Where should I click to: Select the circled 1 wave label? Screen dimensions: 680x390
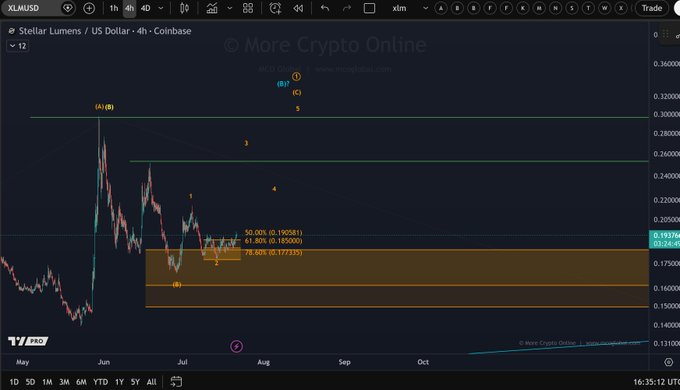pos(296,76)
